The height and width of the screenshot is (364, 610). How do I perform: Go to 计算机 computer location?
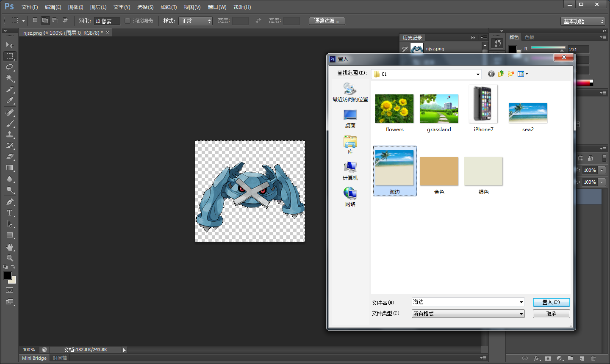click(350, 171)
